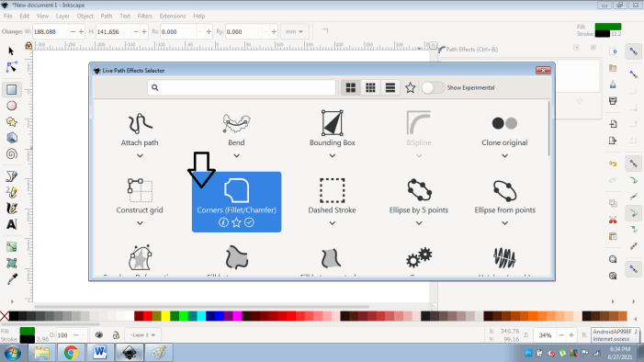The width and height of the screenshot is (644, 362).
Task: Toggle guides lock at ruler corner
Action: [x=28, y=45]
